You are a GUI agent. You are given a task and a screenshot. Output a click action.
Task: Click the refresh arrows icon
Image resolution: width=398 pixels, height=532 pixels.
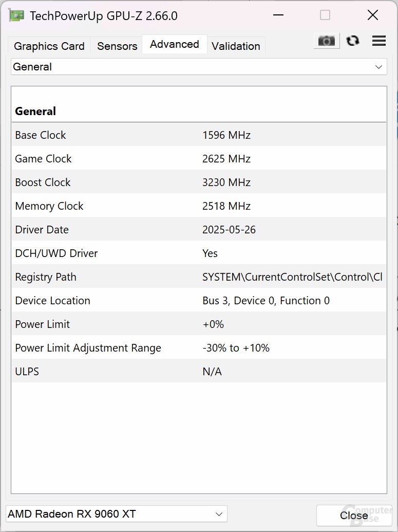353,41
